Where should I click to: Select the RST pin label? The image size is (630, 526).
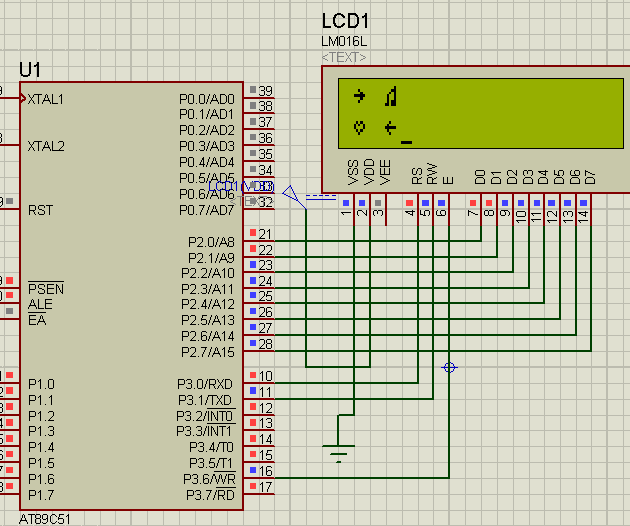(x=40, y=210)
